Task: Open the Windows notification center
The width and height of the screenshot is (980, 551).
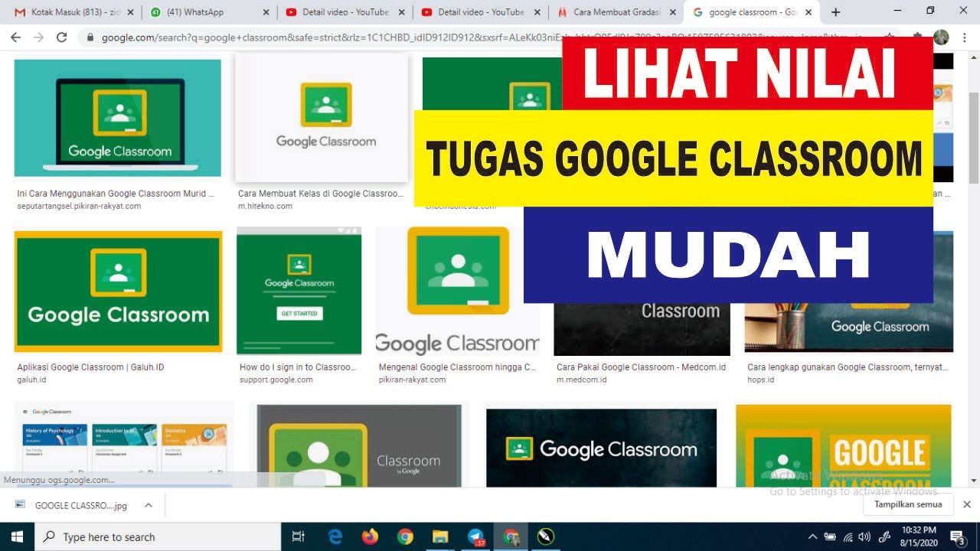Action: [x=956, y=536]
